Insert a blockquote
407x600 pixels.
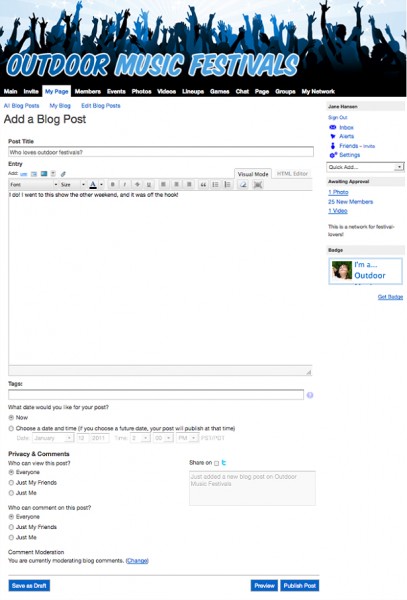(203, 185)
